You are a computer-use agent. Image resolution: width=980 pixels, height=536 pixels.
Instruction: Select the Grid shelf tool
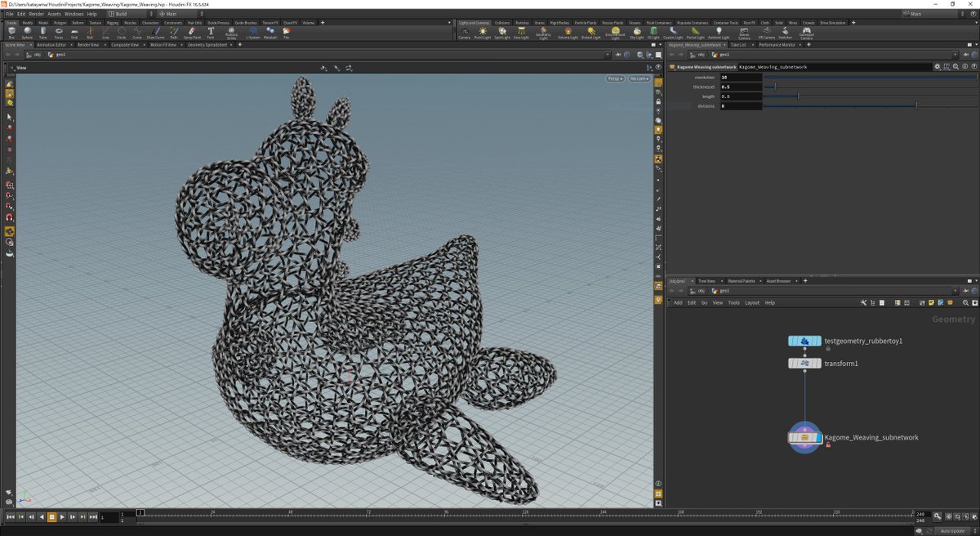tap(74, 32)
